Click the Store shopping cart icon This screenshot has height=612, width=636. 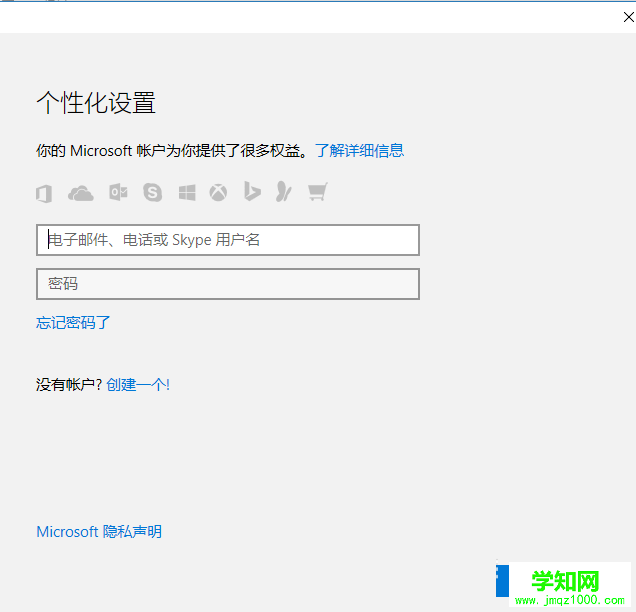[318, 192]
